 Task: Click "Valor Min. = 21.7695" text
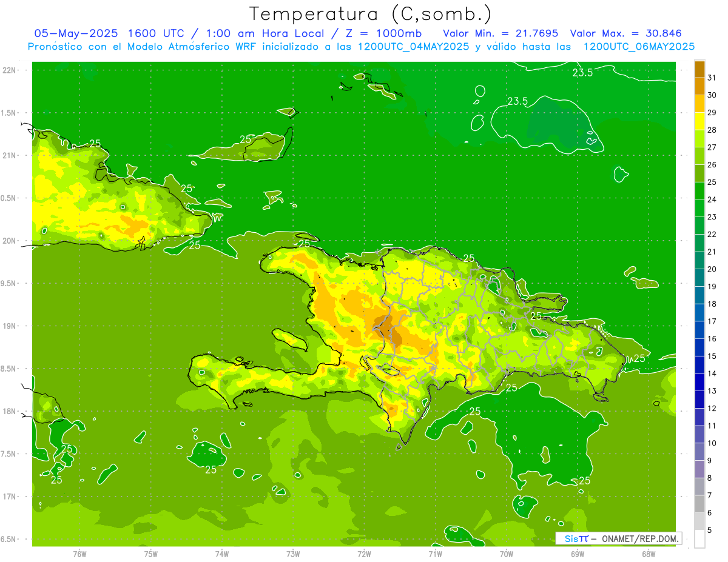(x=501, y=33)
